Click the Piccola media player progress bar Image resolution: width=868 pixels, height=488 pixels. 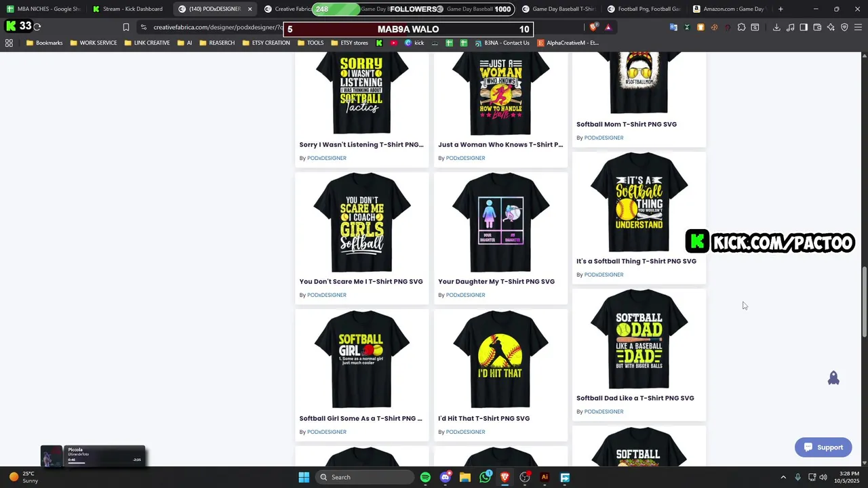(77, 463)
